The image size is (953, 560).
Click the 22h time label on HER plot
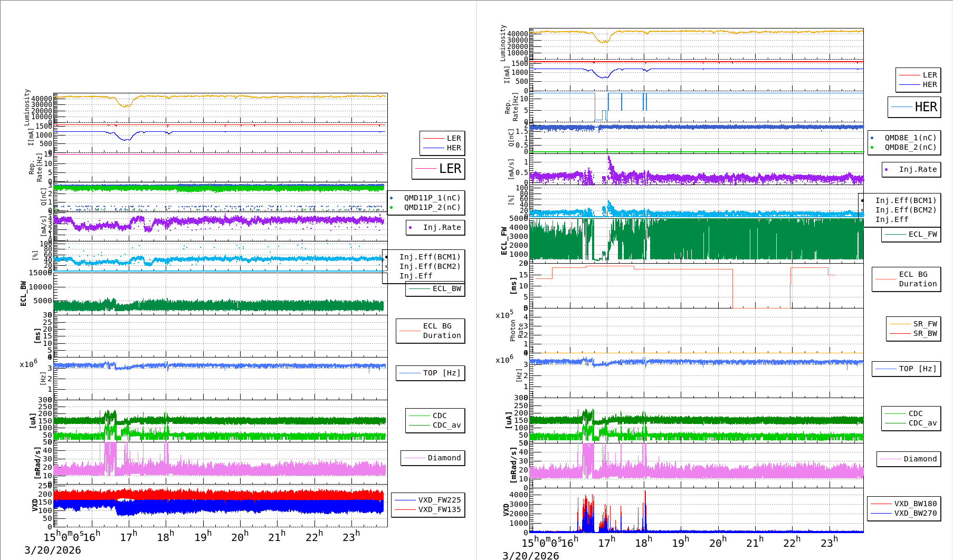pyautogui.click(x=792, y=543)
